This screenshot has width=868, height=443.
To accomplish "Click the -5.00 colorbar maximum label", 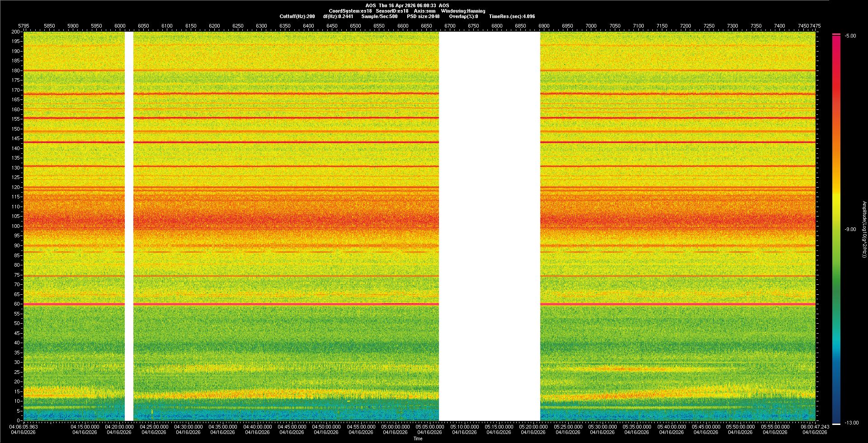I will coord(850,36).
